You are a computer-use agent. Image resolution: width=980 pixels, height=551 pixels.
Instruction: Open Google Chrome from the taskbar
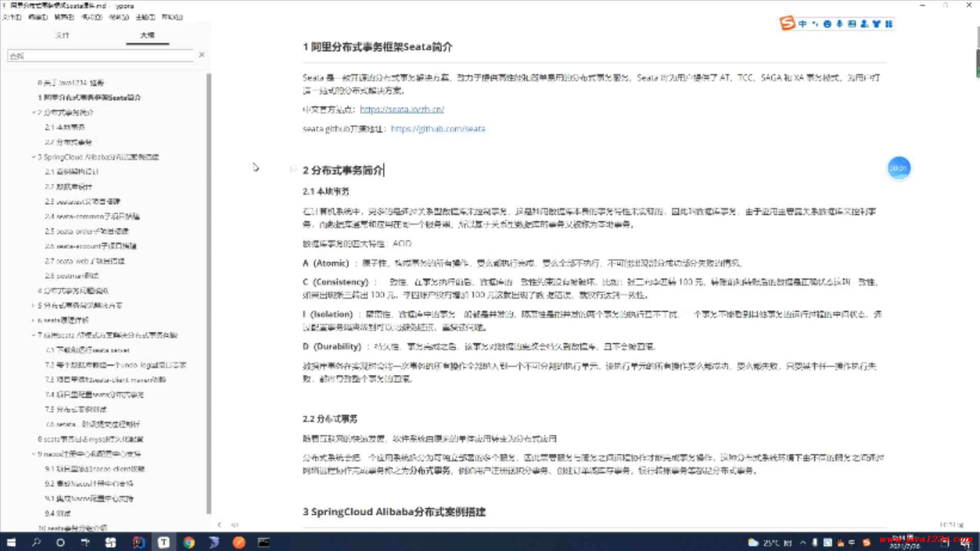coord(189,542)
